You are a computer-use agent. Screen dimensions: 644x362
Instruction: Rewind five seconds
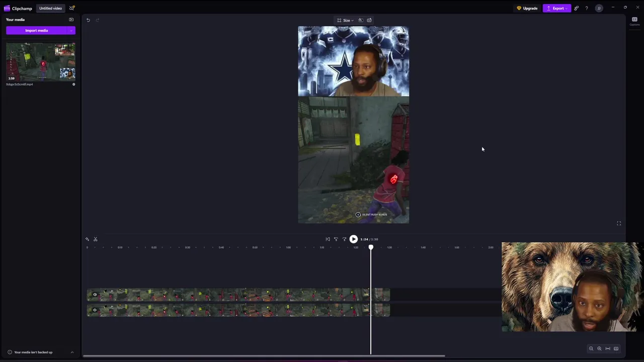tap(336, 239)
